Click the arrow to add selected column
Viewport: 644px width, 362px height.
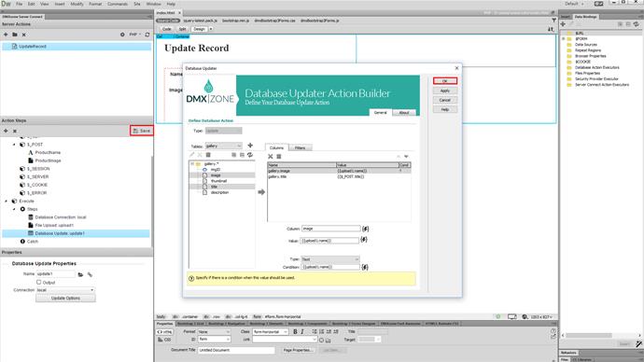pyautogui.click(x=261, y=192)
